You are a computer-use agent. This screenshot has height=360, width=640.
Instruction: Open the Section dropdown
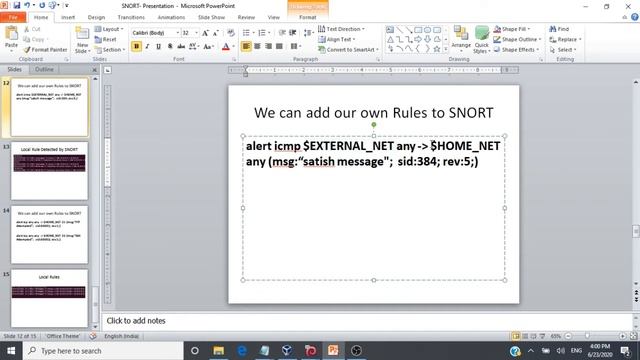(x=110, y=49)
